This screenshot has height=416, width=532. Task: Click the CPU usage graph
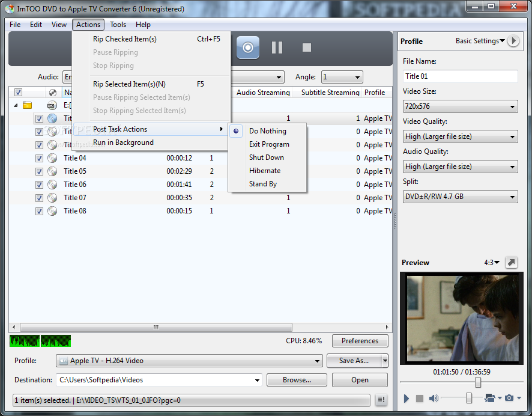point(40,341)
